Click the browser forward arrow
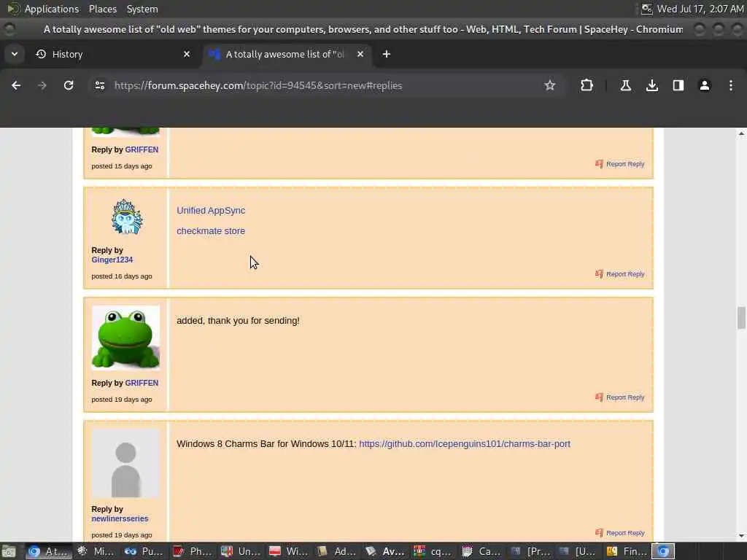The image size is (747, 560). 42,86
